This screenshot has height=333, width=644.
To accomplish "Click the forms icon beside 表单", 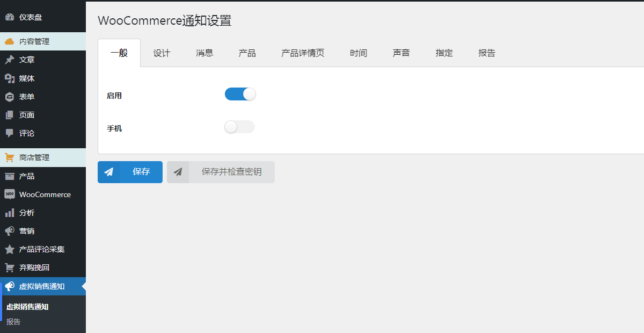I will (x=10, y=97).
